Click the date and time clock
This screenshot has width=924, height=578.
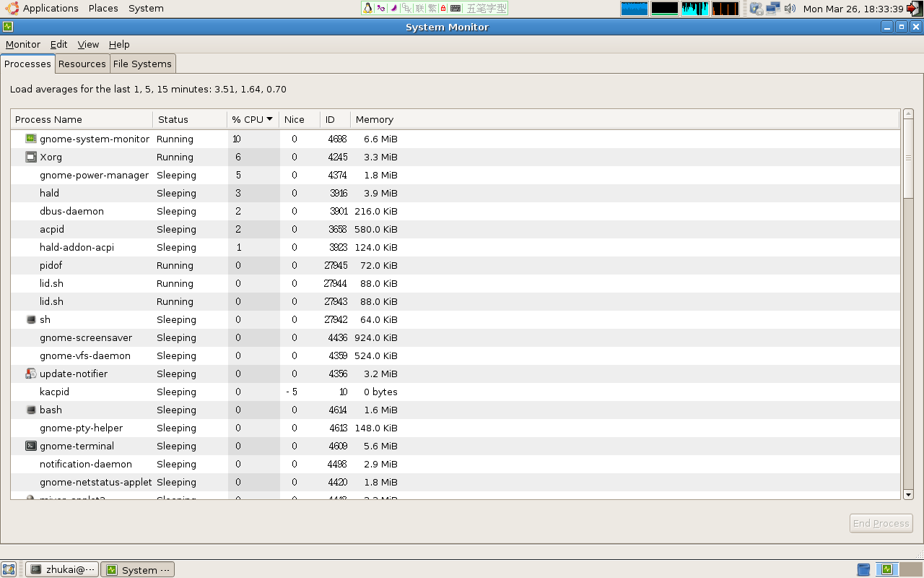pyautogui.click(x=853, y=9)
